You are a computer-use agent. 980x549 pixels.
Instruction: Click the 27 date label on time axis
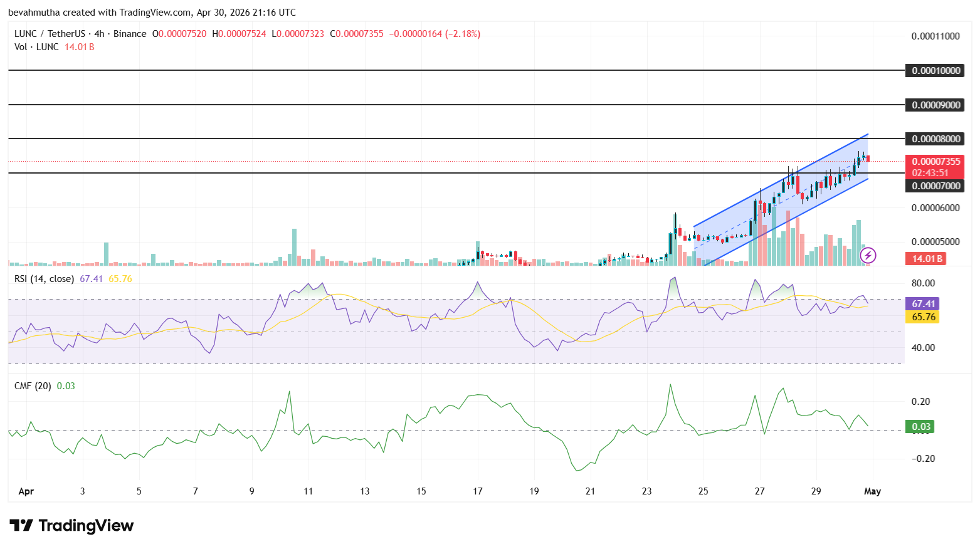[760, 491]
